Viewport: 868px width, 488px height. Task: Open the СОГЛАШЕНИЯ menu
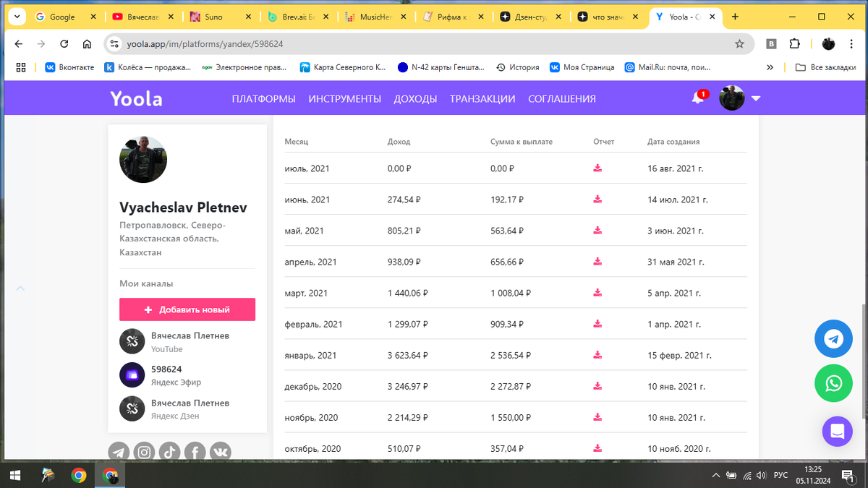[562, 99]
